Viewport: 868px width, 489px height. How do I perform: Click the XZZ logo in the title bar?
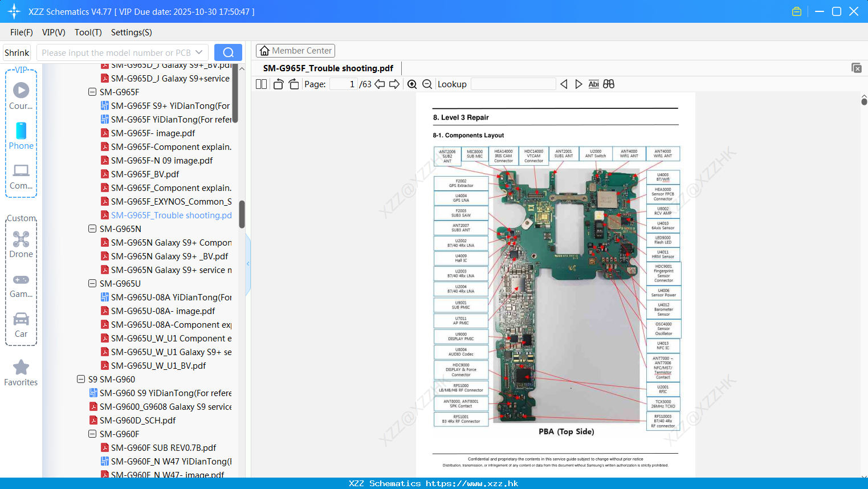pyautogui.click(x=14, y=11)
